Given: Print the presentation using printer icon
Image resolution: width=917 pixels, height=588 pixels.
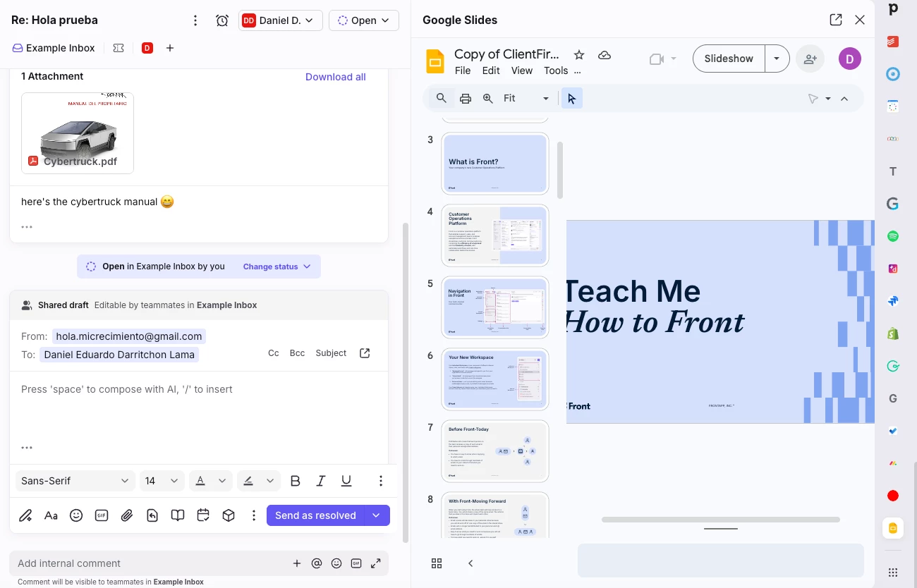Looking at the screenshot, I should tap(466, 99).
